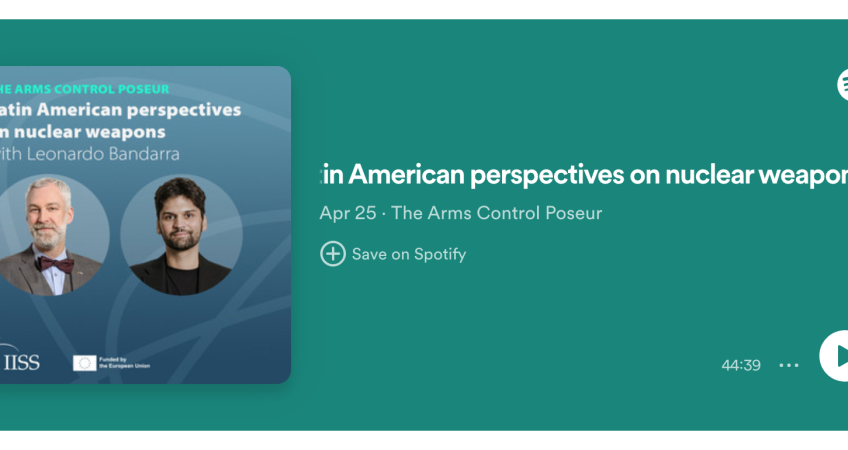The width and height of the screenshot is (848, 450).
Task: Click the IISS logo on the cover
Action: coord(20,359)
